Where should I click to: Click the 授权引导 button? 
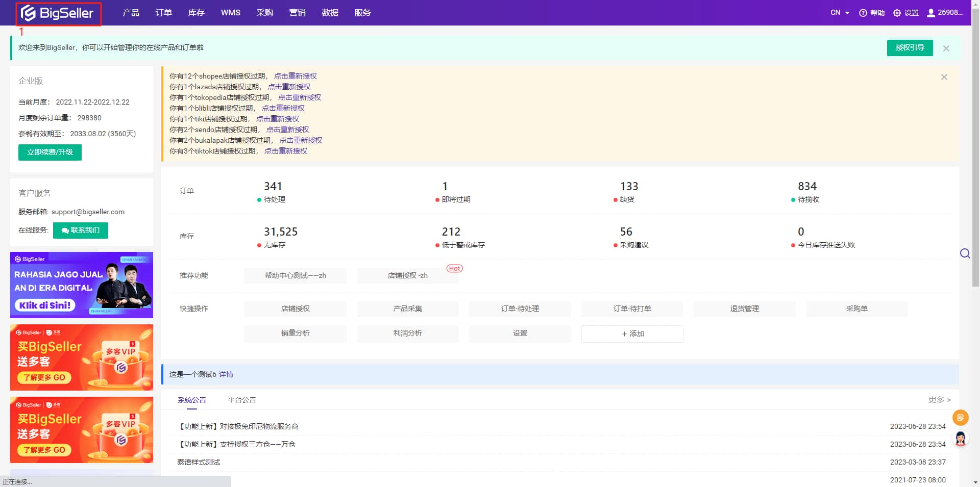(910, 48)
